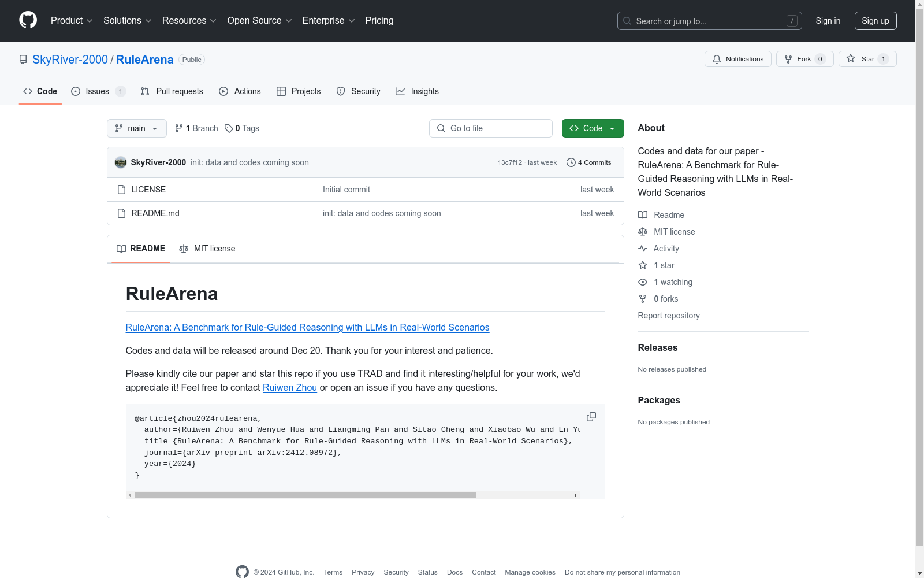View the Insights tab
Screen dimensions: 924x578
[x=417, y=91]
